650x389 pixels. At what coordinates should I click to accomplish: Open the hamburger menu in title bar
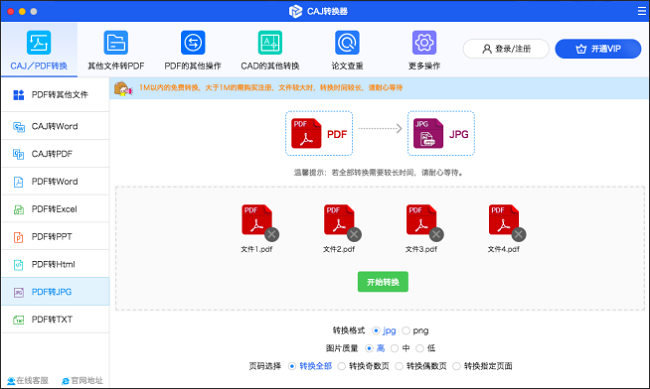click(x=642, y=11)
